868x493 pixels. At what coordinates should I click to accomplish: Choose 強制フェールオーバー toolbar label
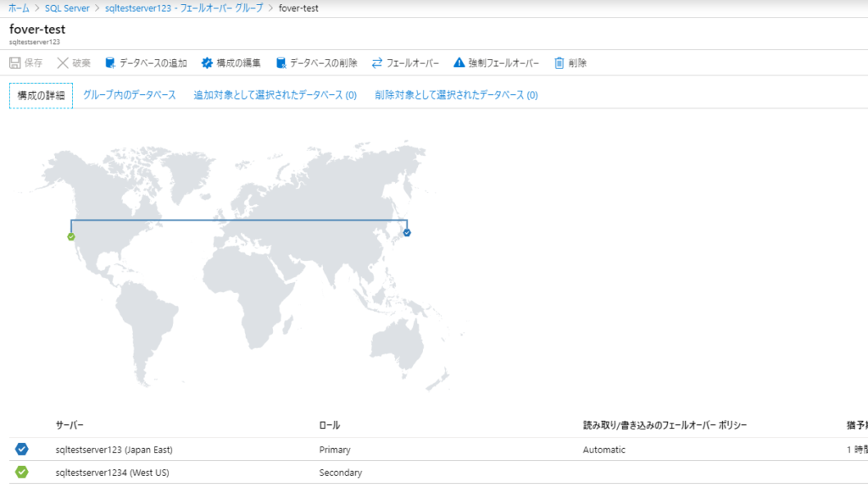(504, 63)
